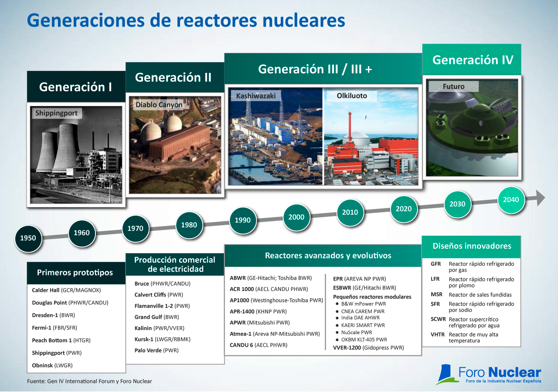Click the 1970 year circle

coord(136,228)
